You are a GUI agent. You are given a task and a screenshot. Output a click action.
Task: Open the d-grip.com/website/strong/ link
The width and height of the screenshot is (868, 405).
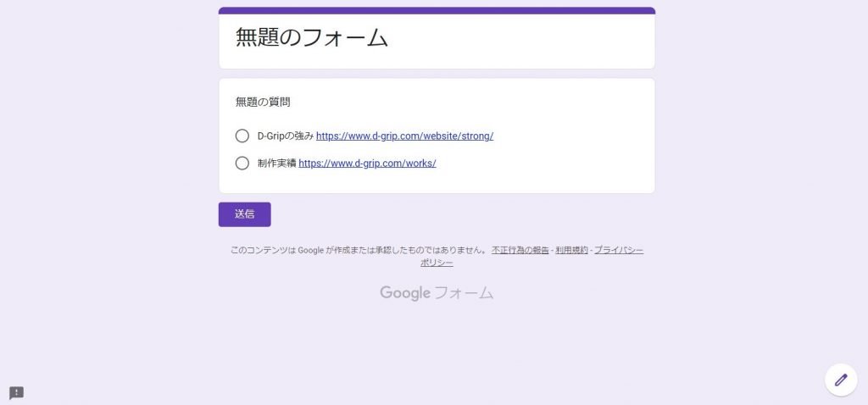pyautogui.click(x=404, y=136)
